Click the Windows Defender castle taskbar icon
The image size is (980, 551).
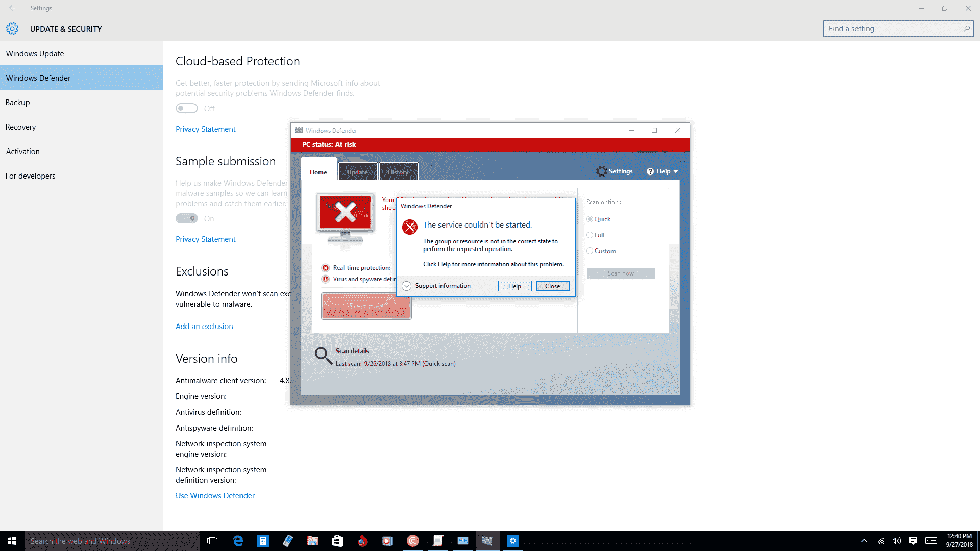[487, 541]
